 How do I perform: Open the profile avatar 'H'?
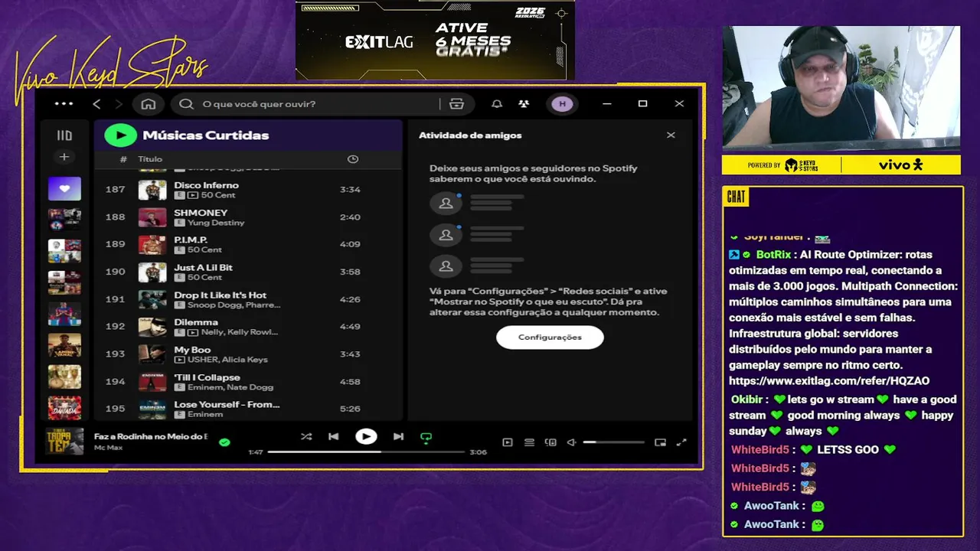pos(563,104)
